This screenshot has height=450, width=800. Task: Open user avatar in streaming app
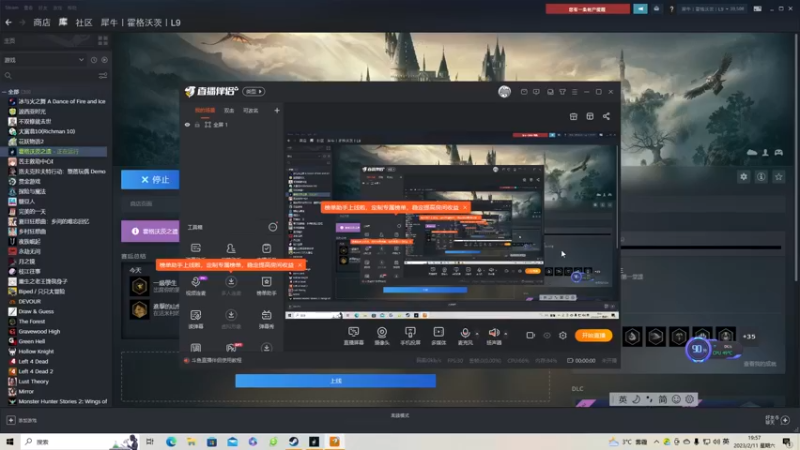pyautogui.click(x=504, y=91)
